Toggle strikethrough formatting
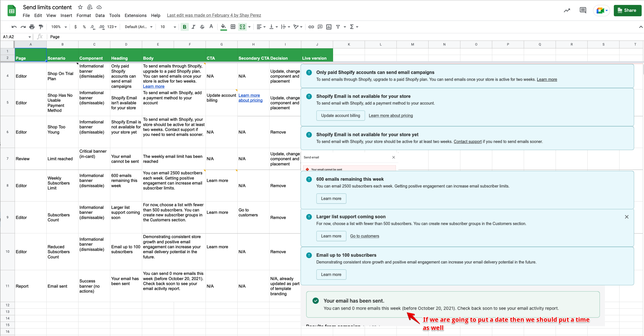Screen dimensions: 644x336 coord(202,27)
